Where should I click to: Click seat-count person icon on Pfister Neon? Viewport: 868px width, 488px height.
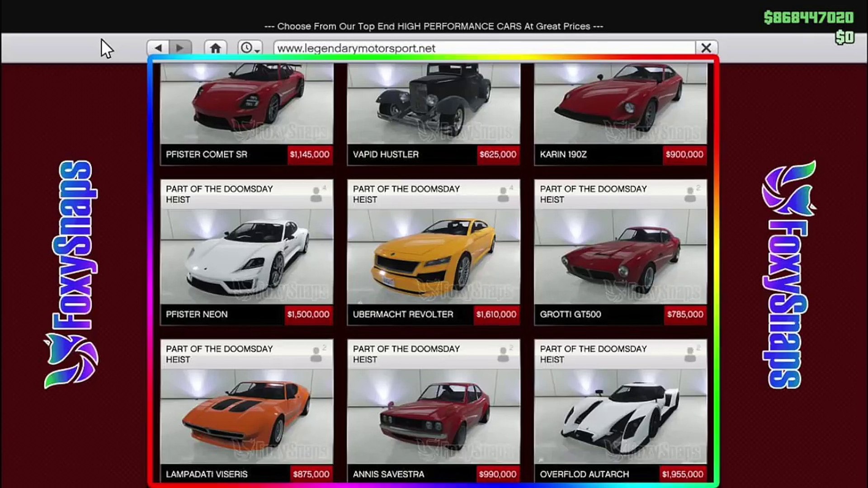(x=316, y=195)
